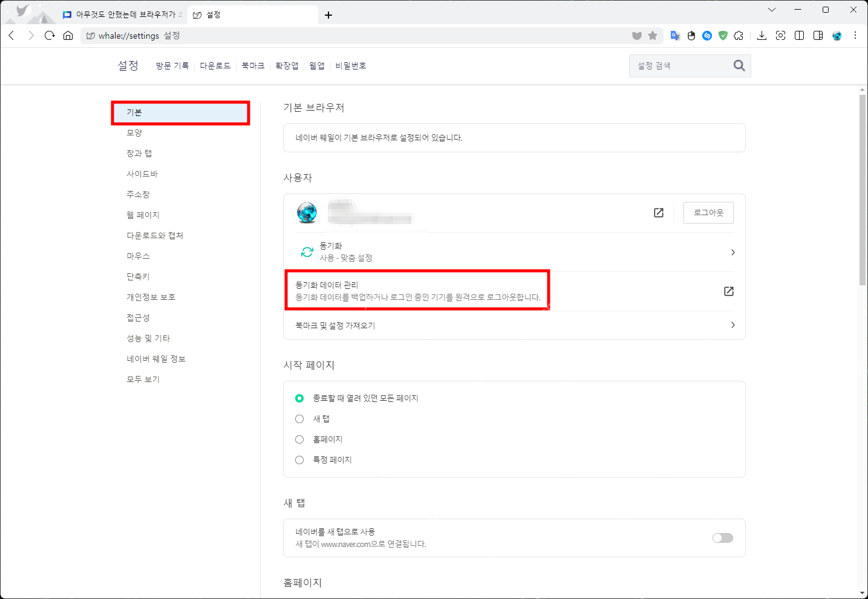Start screen capture from the toolbar

781,36
